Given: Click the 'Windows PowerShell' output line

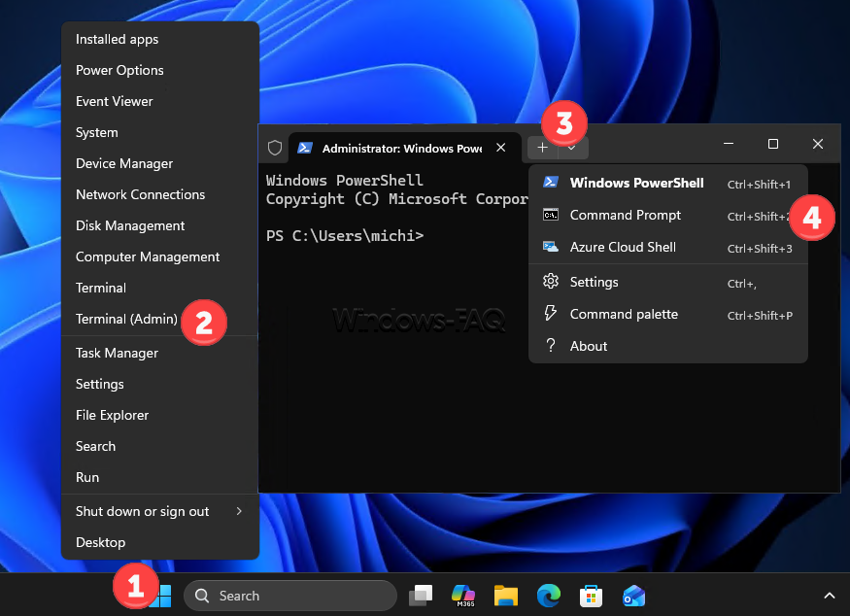Looking at the screenshot, I should point(344,180).
